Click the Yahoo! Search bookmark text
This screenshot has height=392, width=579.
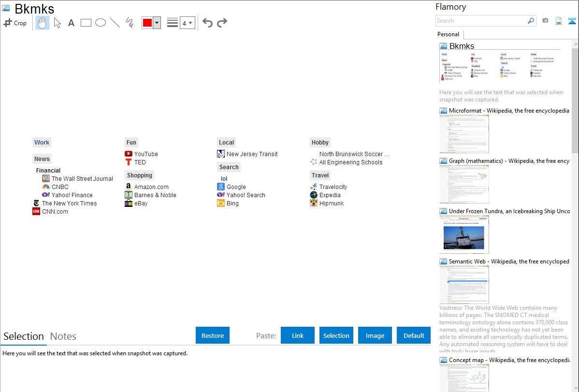click(246, 195)
